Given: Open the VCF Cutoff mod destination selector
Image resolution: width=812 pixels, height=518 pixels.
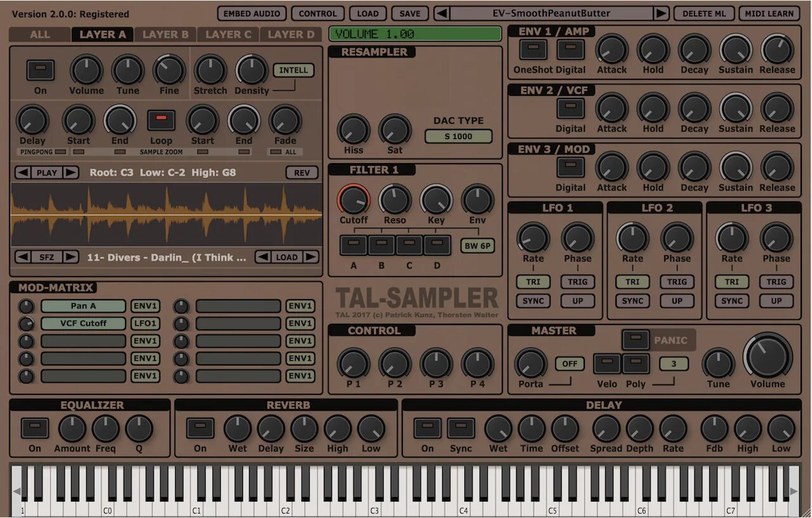Looking at the screenshot, I should tap(83, 323).
